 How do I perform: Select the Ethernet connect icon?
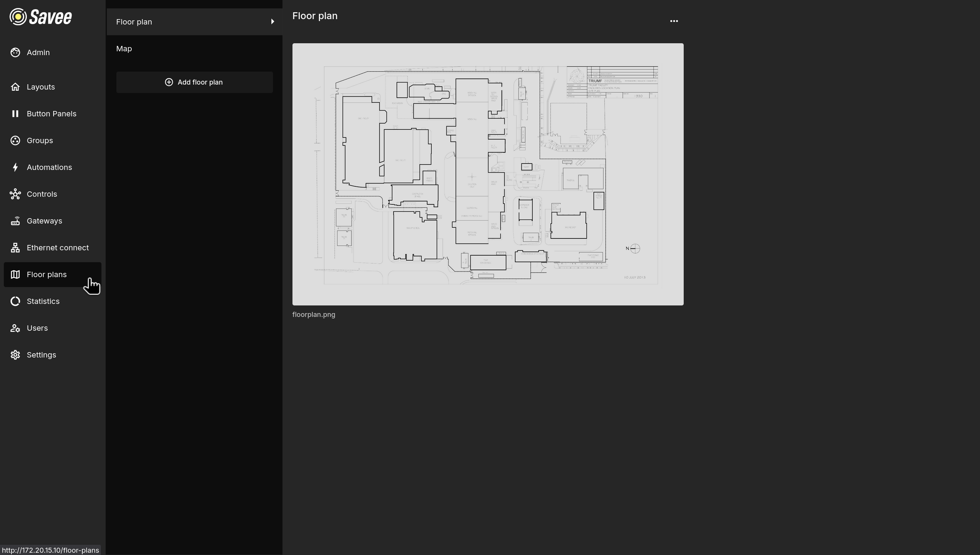[15, 247]
